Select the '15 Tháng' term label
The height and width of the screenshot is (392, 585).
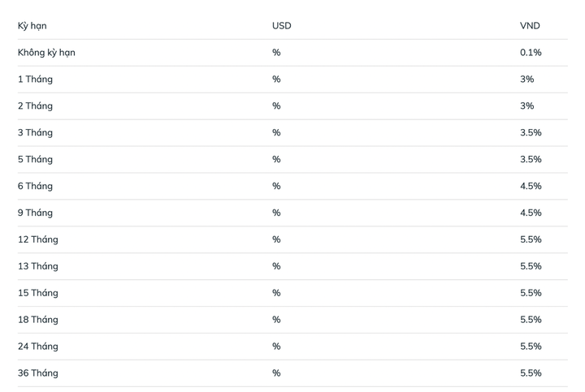(x=38, y=293)
